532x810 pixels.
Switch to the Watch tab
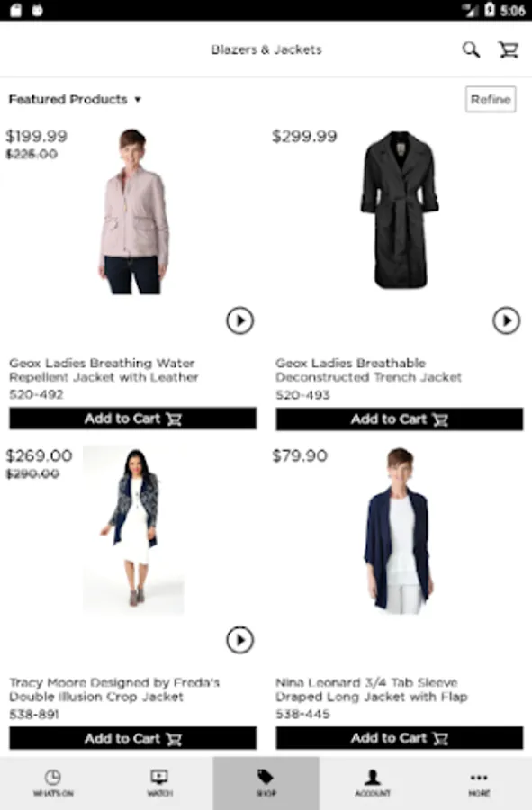(159, 783)
